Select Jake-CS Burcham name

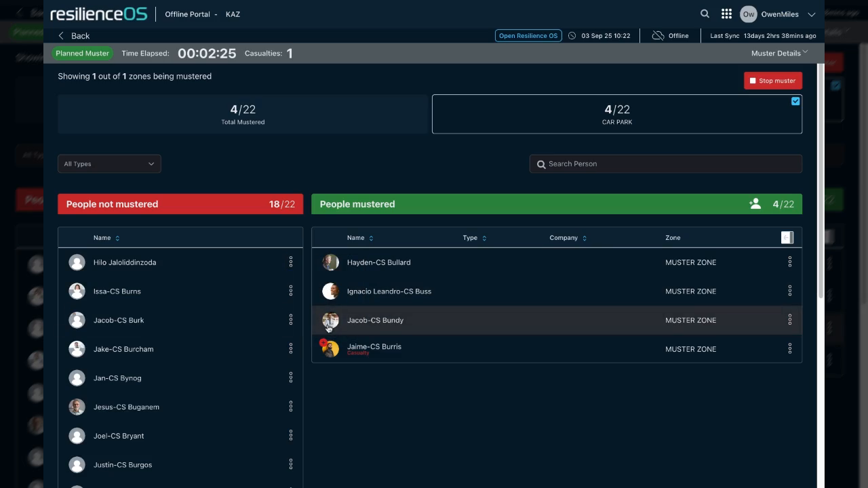pyautogui.click(x=123, y=349)
